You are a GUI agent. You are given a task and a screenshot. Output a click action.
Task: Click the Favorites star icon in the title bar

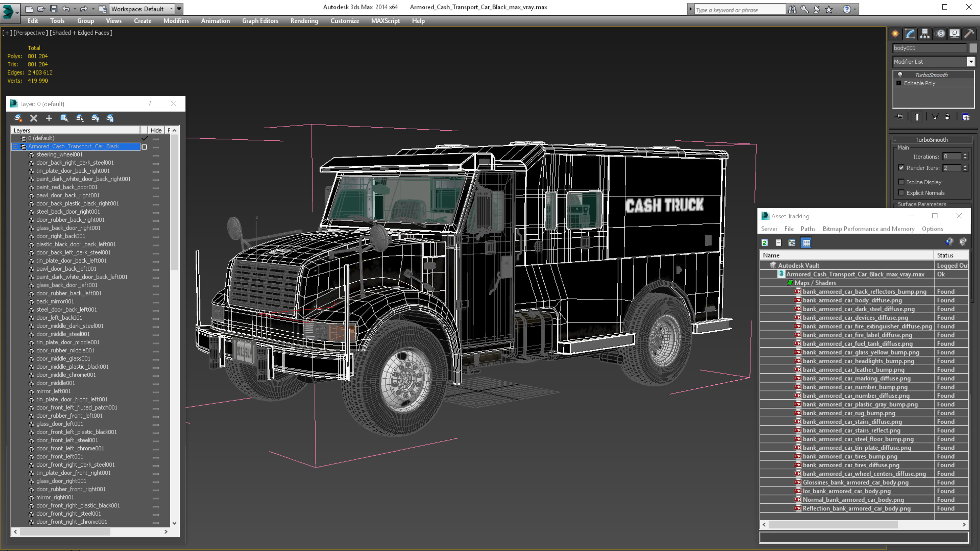pyautogui.click(x=829, y=9)
